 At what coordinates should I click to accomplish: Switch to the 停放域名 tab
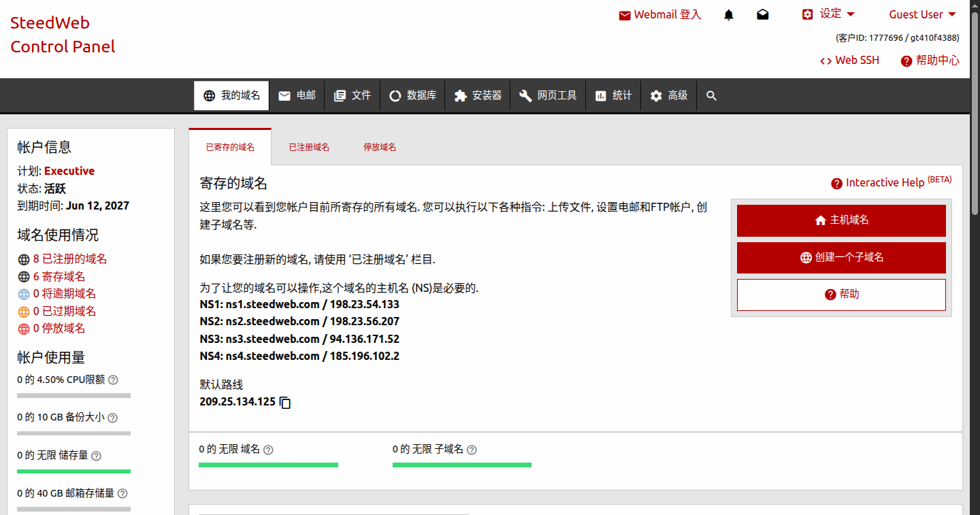coord(380,147)
